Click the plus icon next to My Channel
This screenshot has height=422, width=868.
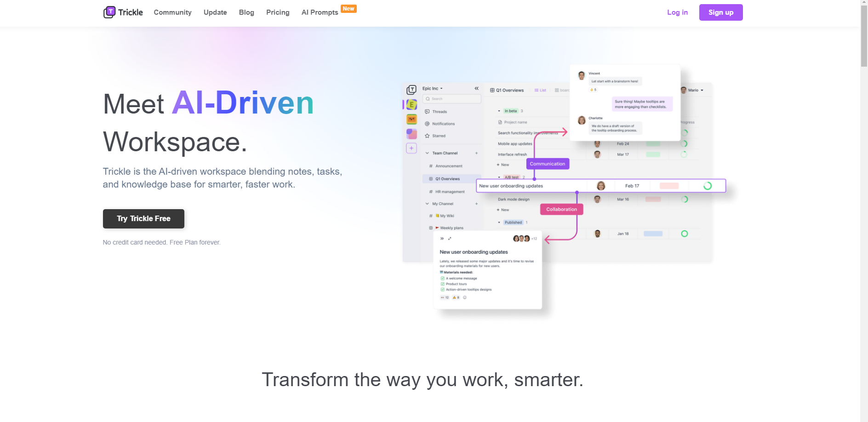[476, 204]
